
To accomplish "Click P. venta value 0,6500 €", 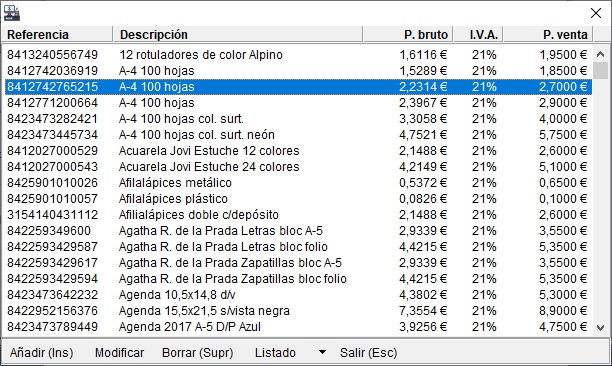I will point(563,183).
